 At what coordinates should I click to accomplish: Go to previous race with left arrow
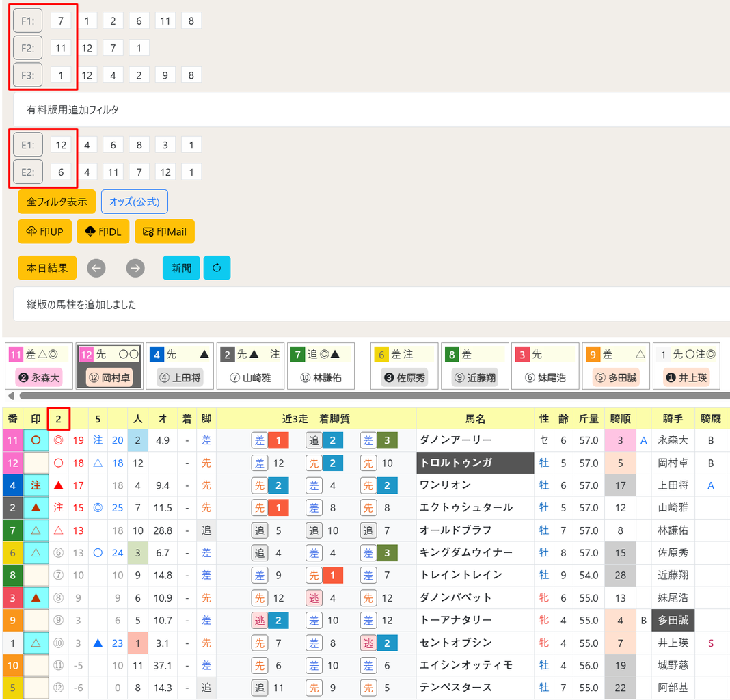[96, 268]
